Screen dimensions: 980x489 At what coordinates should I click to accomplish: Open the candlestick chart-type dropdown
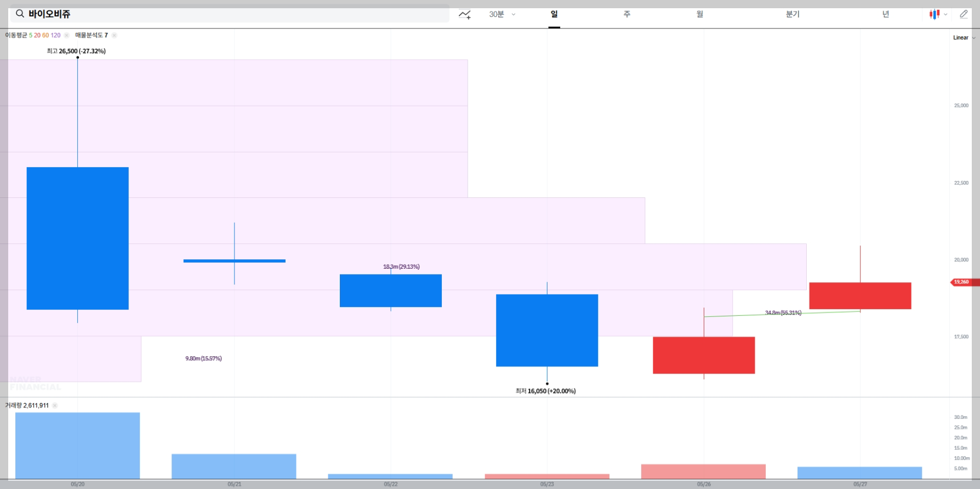tap(938, 14)
